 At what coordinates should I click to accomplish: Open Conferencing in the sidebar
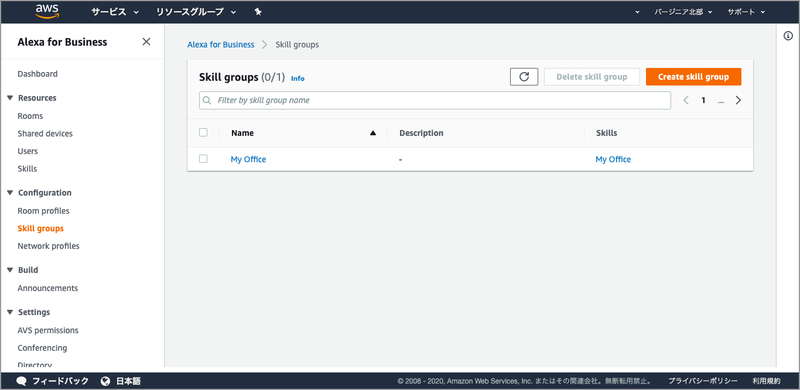42,348
